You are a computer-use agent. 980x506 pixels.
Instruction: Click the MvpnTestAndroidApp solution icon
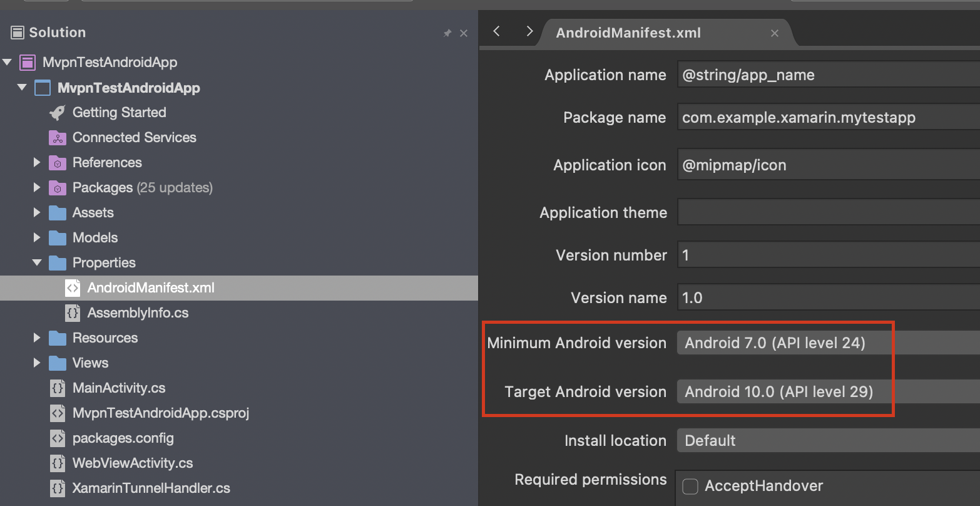tap(27, 62)
